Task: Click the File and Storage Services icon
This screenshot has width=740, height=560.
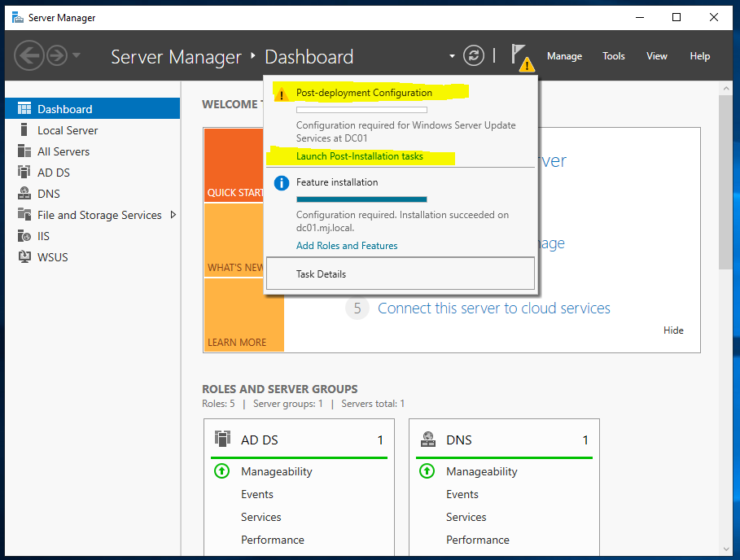Action: (x=24, y=214)
